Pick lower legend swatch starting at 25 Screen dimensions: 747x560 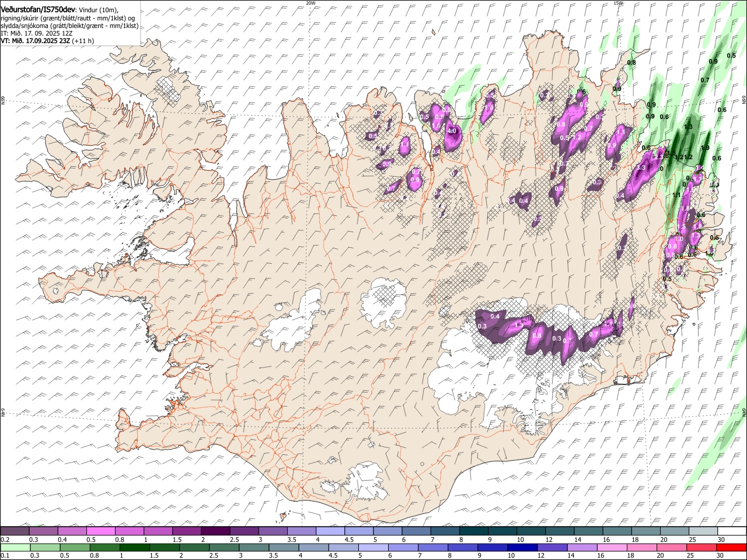tap(700, 547)
